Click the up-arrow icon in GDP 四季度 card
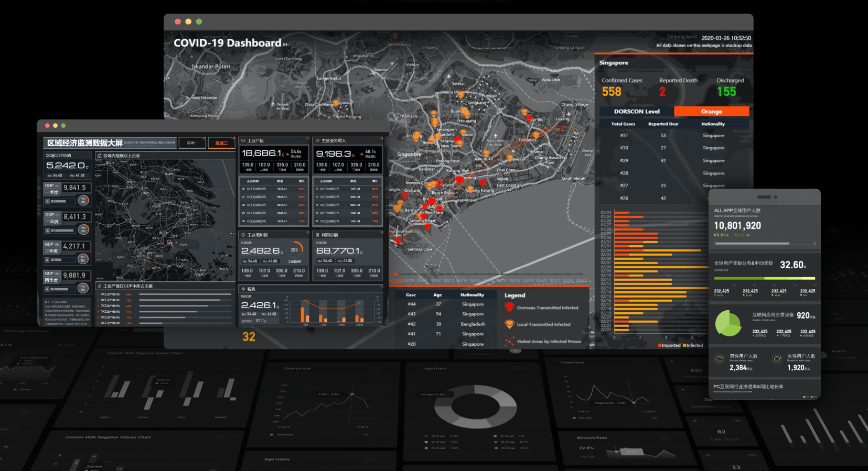The height and width of the screenshot is (471, 868). (x=47, y=289)
